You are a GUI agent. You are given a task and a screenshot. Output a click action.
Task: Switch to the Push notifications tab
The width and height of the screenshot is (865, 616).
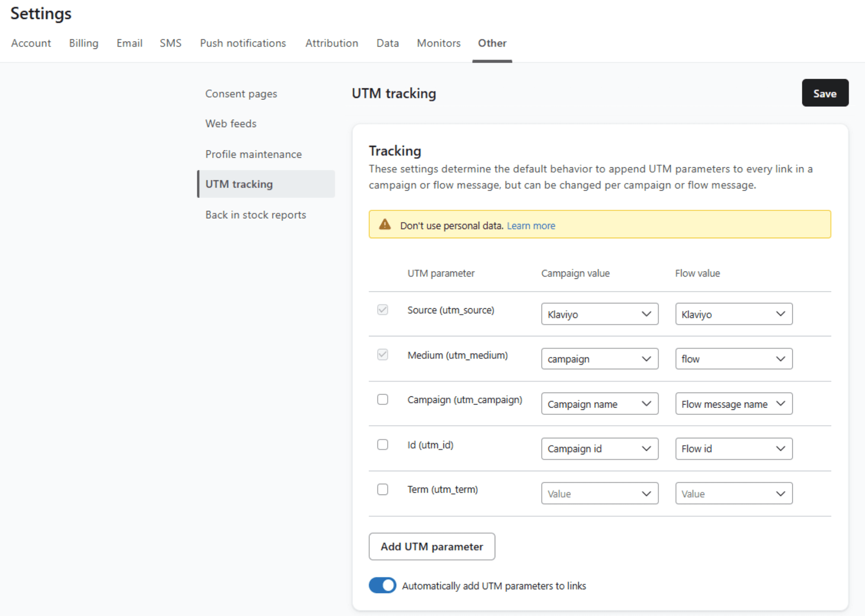(x=243, y=43)
